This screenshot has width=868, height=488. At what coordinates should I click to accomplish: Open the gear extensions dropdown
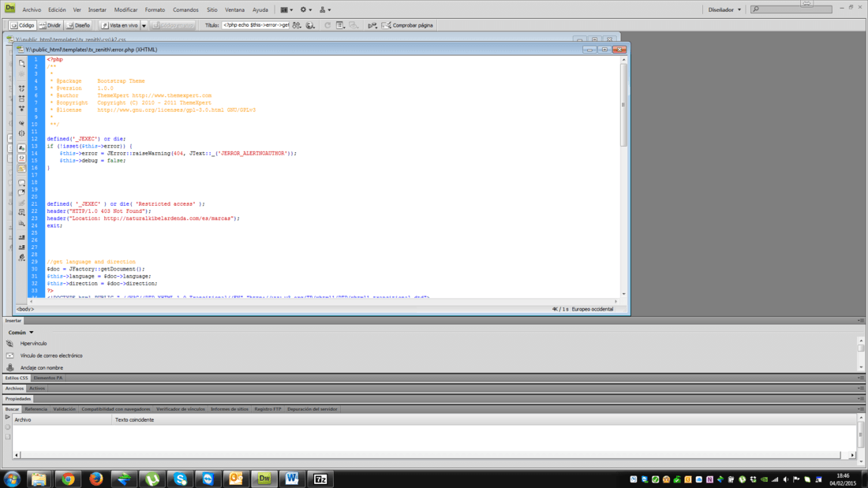coord(305,9)
